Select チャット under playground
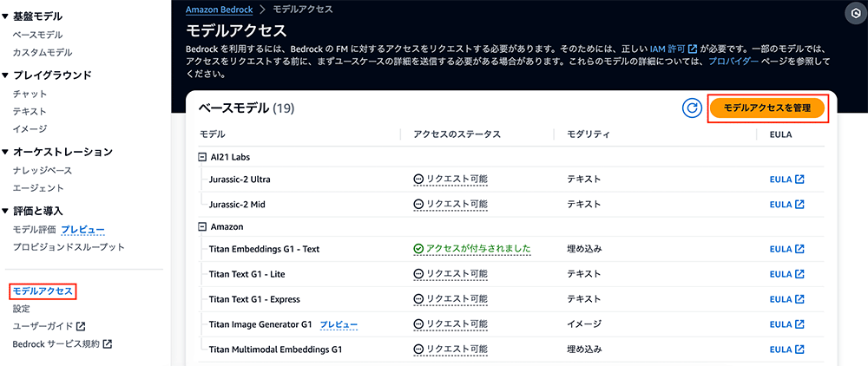The width and height of the screenshot is (868, 366). [x=30, y=94]
